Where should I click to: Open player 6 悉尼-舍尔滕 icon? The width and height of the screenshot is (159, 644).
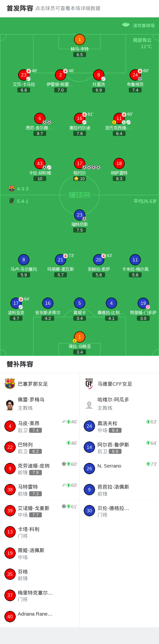point(40,118)
